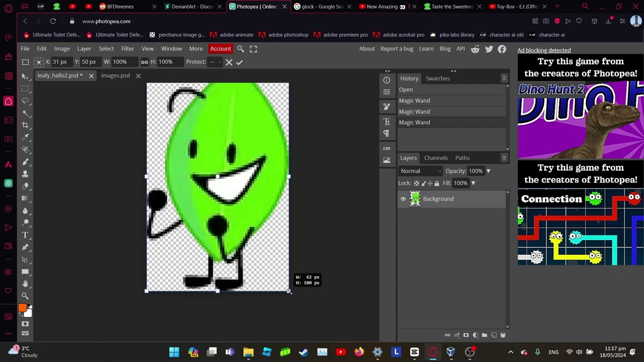Select the Hand tool
The width and height of the screenshot is (644, 362).
point(25,284)
